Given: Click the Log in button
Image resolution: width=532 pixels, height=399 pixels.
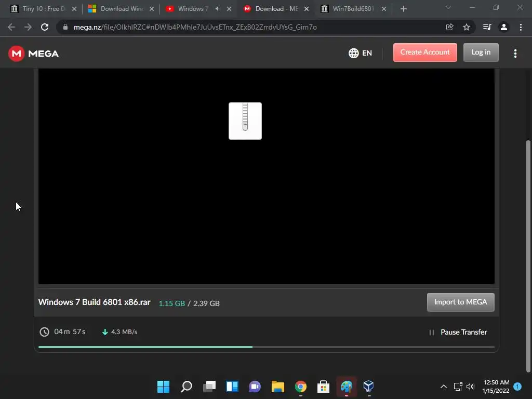Looking at the screenshot, I should click(x=481, y=52).
